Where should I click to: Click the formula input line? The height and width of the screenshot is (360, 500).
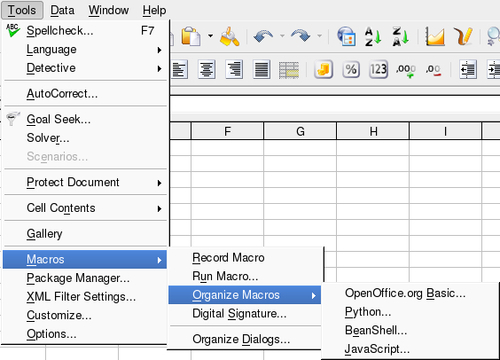335,104
